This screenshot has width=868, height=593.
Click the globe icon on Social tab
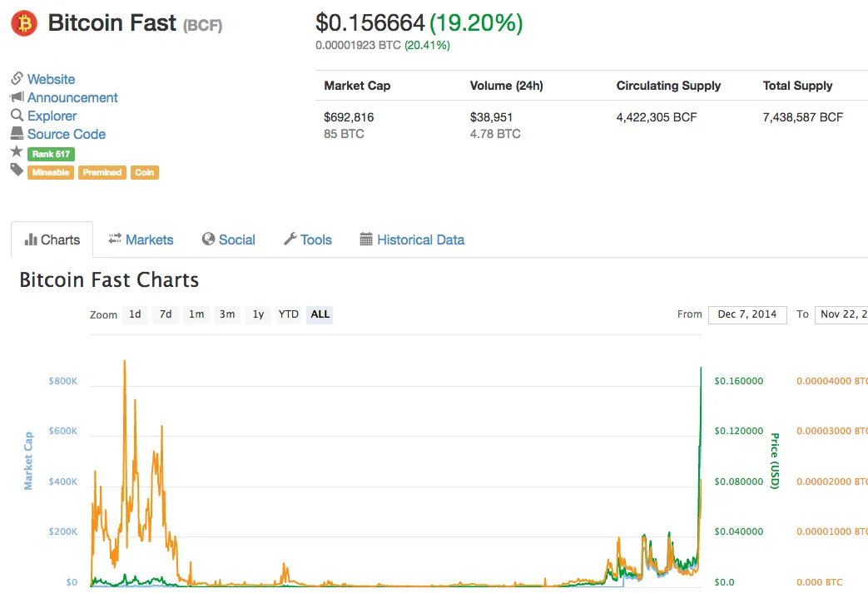point(208,239)
